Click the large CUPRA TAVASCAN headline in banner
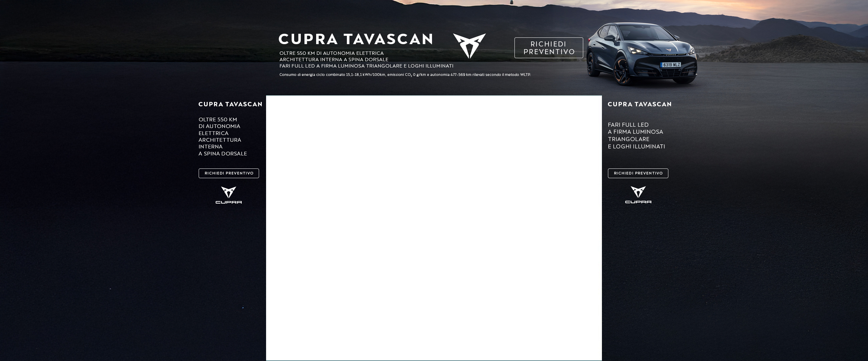The width and height of the screenshot is (868, 361). coord(356,39)
